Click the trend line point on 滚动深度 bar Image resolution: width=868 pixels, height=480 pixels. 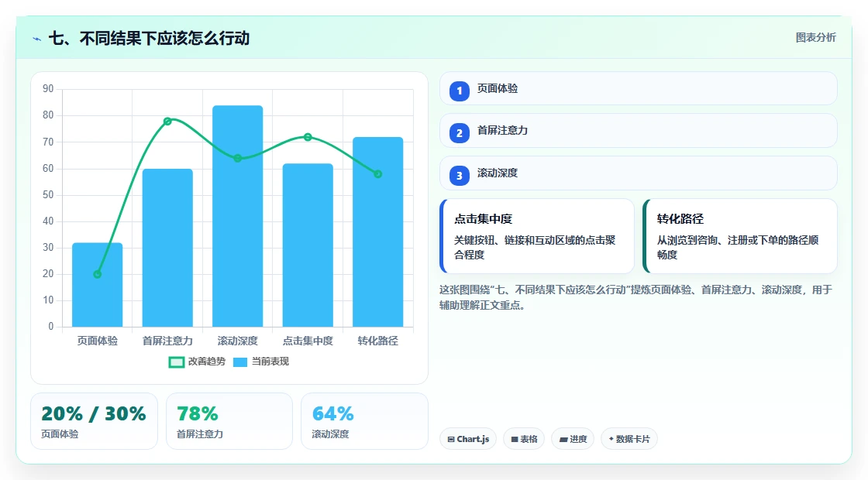[x=237, y=158]
